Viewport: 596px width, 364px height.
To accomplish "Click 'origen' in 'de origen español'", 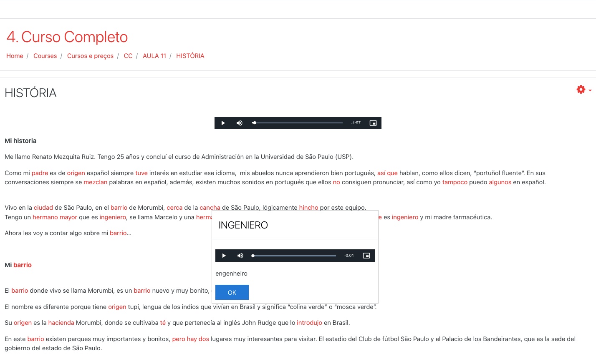I will pos(76,173).
